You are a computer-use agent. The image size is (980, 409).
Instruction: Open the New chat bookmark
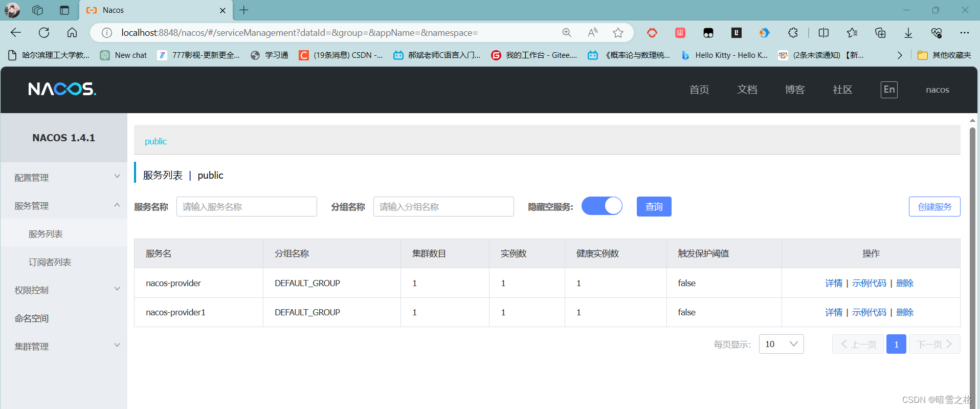coord(123,55)
